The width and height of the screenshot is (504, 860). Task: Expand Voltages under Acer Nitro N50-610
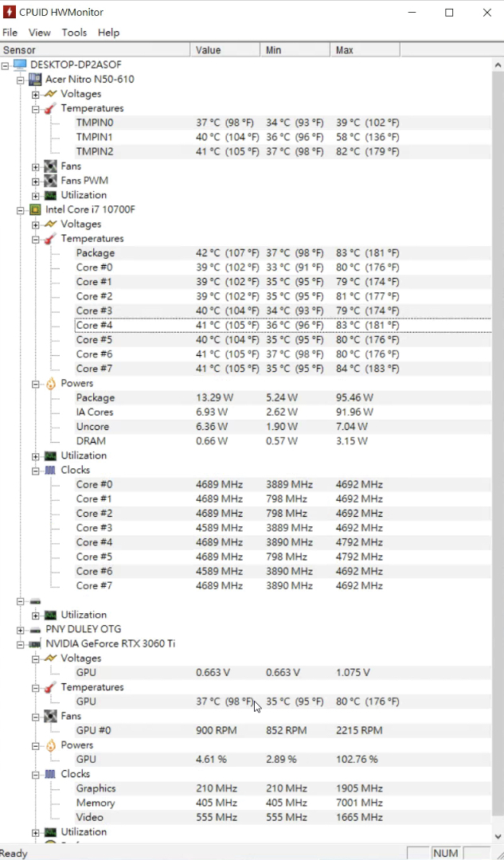click(x=36, y=94)
